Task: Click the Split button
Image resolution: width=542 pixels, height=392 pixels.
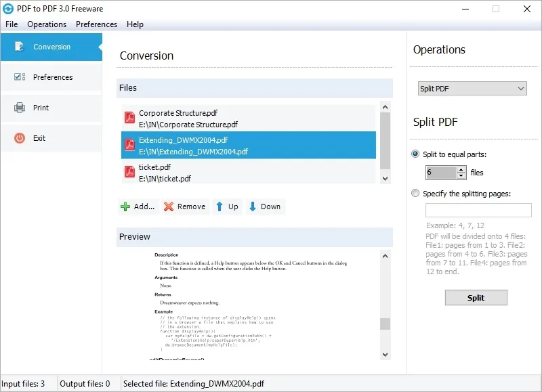Action: 476,297
